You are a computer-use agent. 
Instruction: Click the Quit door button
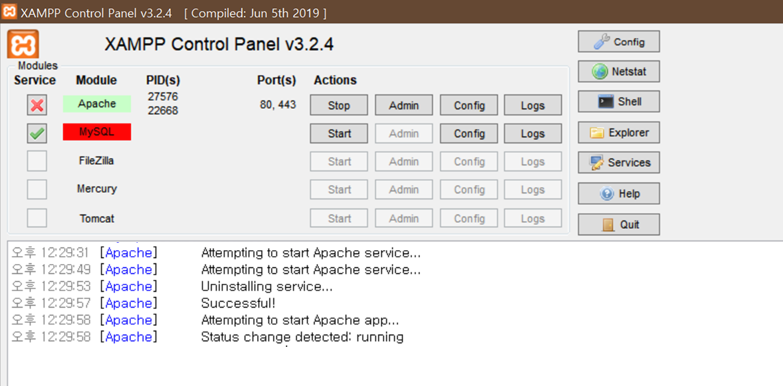619,224
